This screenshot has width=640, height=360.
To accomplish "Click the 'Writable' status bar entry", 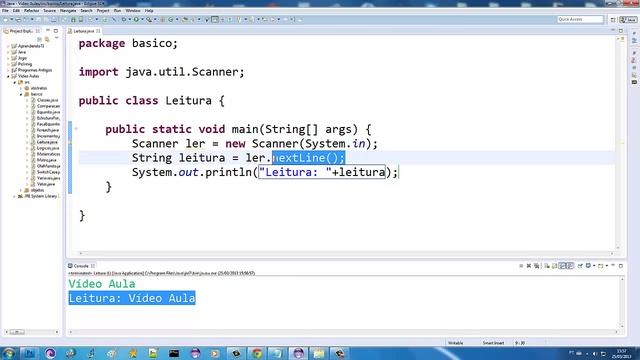I will (456, 343).
